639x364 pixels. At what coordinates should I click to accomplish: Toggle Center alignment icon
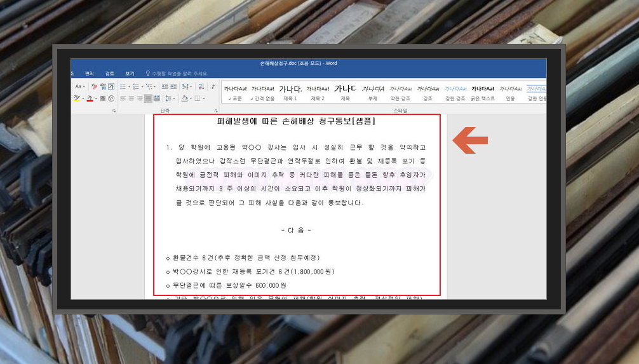click(131, 98)
